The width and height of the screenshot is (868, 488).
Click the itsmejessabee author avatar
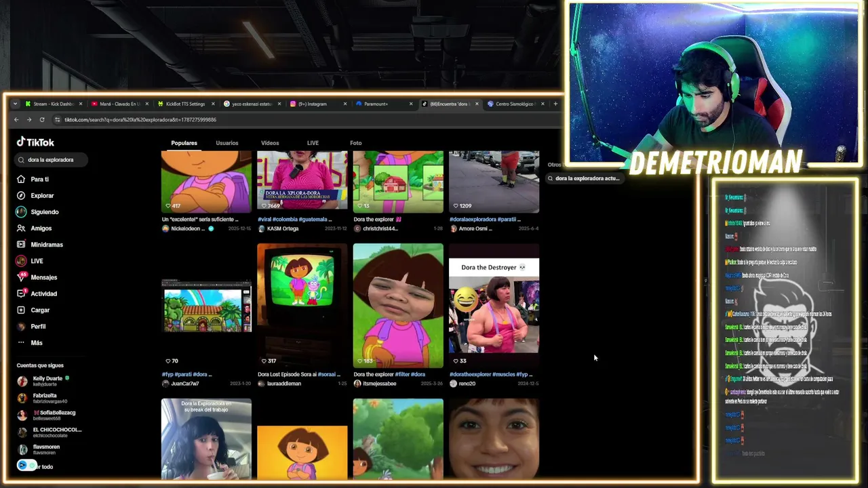click(357, 384)
